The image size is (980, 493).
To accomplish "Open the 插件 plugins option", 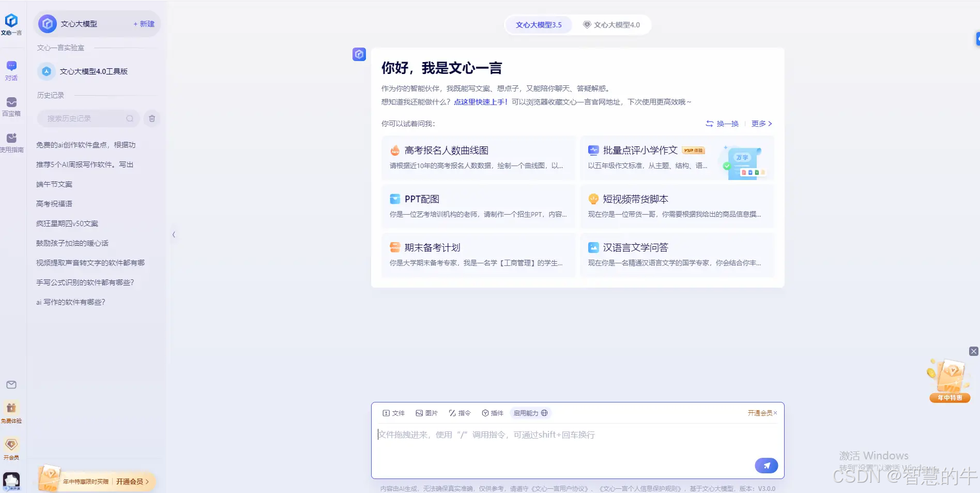I will [x=493, y=413].
